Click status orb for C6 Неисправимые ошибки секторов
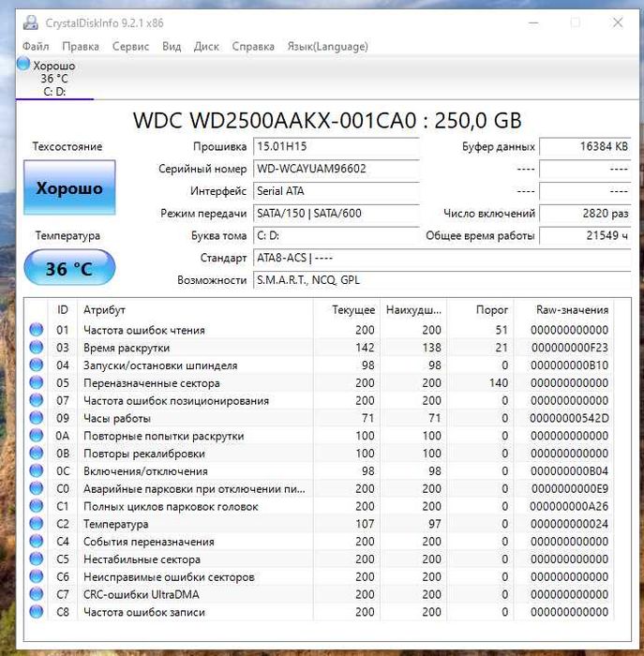Screen dimensions: 644x656 [x=37, y=576]
